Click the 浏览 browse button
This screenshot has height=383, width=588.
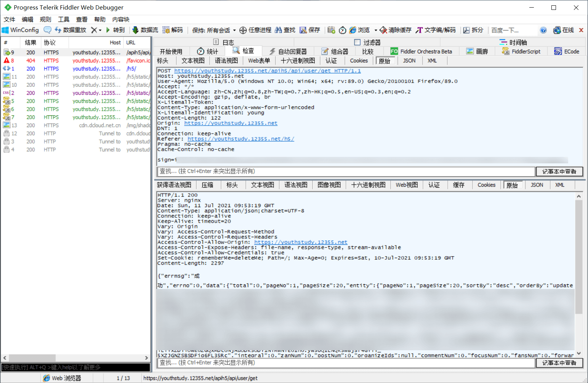tap(360, 30)
